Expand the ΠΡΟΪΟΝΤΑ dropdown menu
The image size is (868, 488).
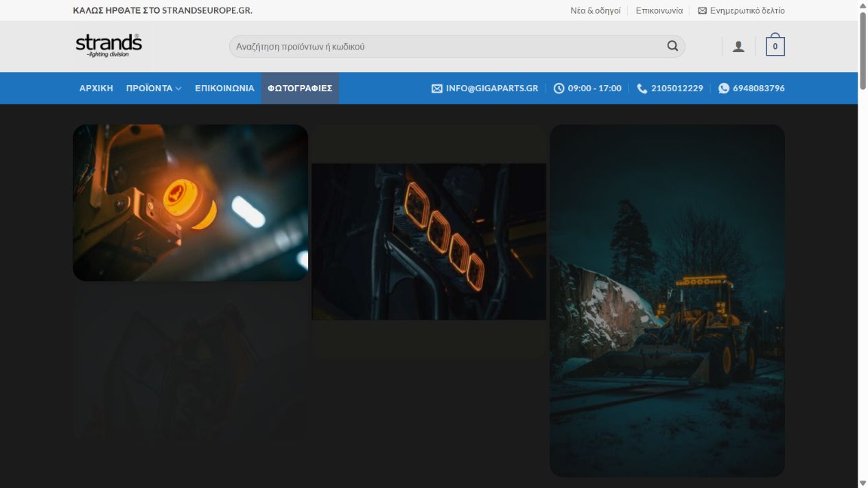pos(154,89)
